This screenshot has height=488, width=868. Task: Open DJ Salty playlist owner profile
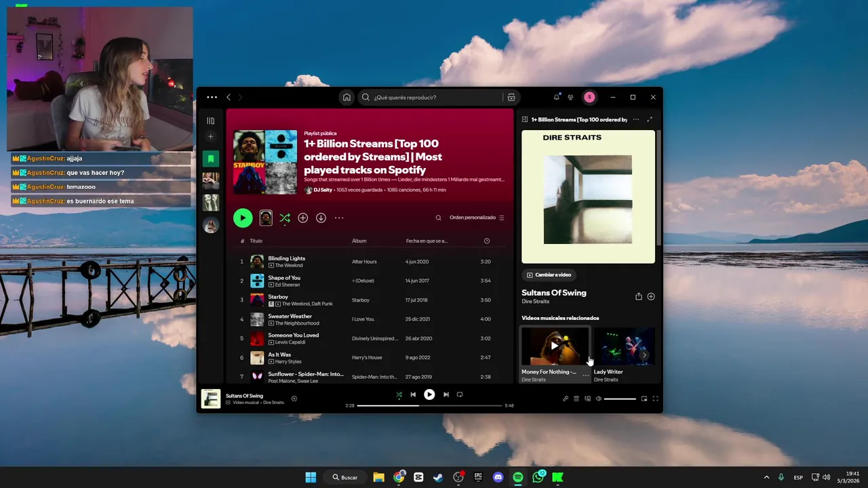pyautogui.click(x=323, y=190)
